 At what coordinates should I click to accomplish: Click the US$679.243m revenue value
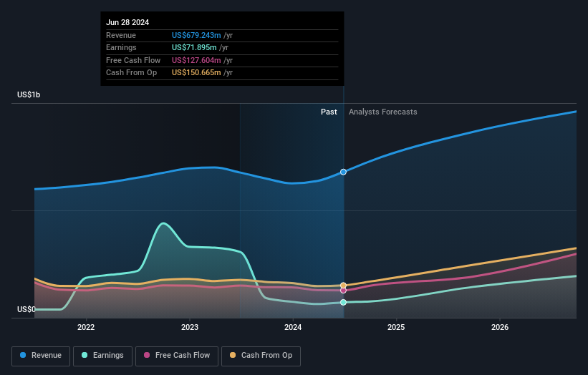tap(196, 35)
